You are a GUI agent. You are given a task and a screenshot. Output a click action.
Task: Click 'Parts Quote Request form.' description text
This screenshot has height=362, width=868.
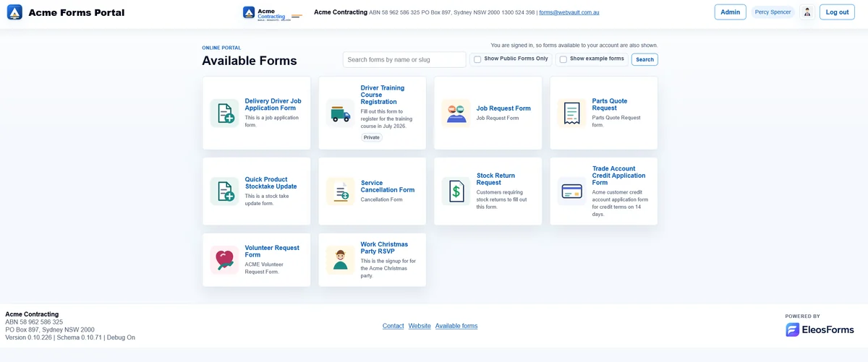[x=616, y=121]
